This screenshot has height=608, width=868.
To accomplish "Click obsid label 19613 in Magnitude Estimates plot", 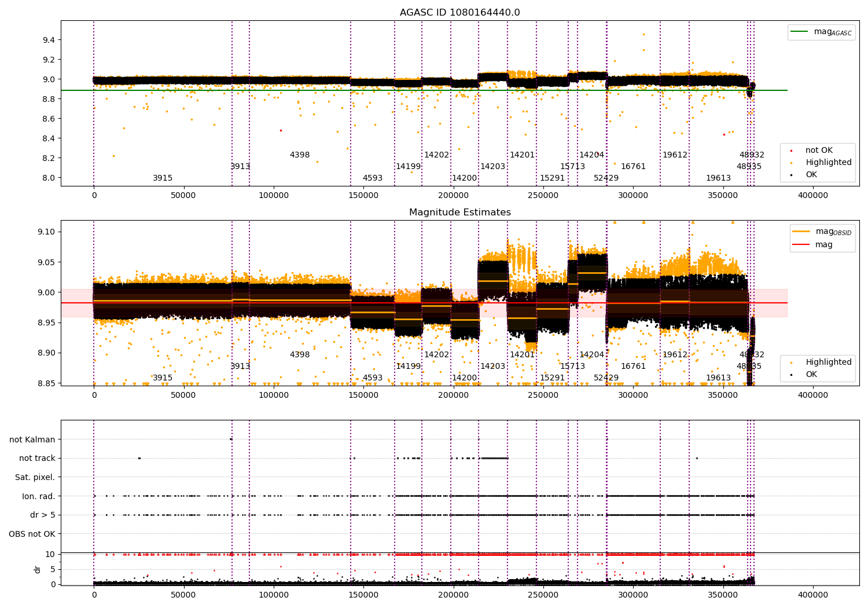I will tap(718, 378).
